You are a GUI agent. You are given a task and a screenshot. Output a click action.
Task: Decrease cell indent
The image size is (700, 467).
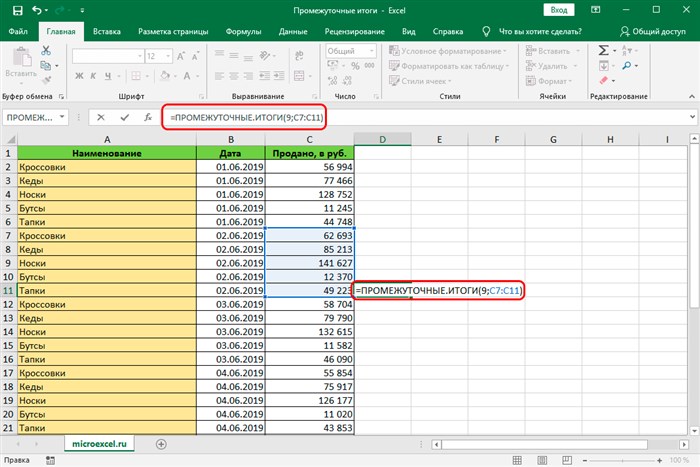click(x=265, y=76)
